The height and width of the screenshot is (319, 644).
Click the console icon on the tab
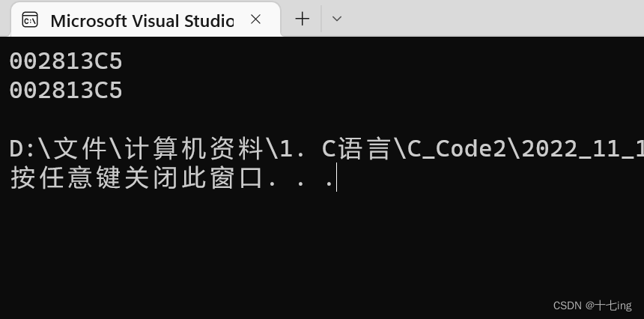(x=30, y=19)
